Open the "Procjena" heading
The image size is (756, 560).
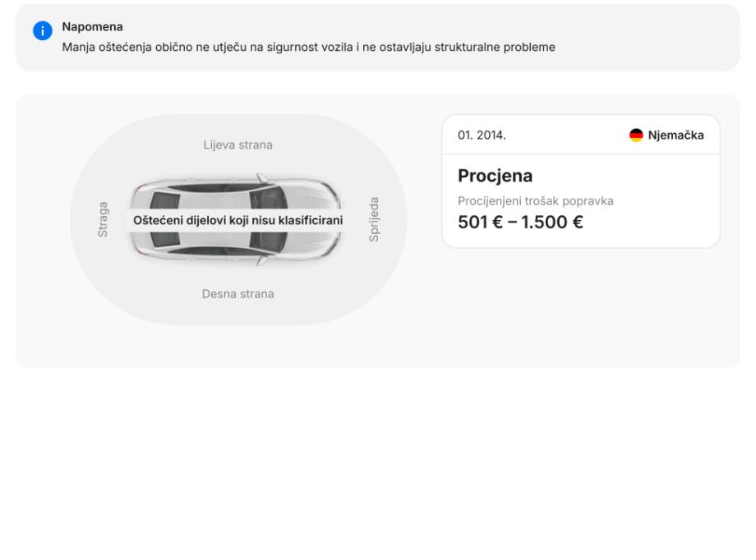tap(496, 177)
